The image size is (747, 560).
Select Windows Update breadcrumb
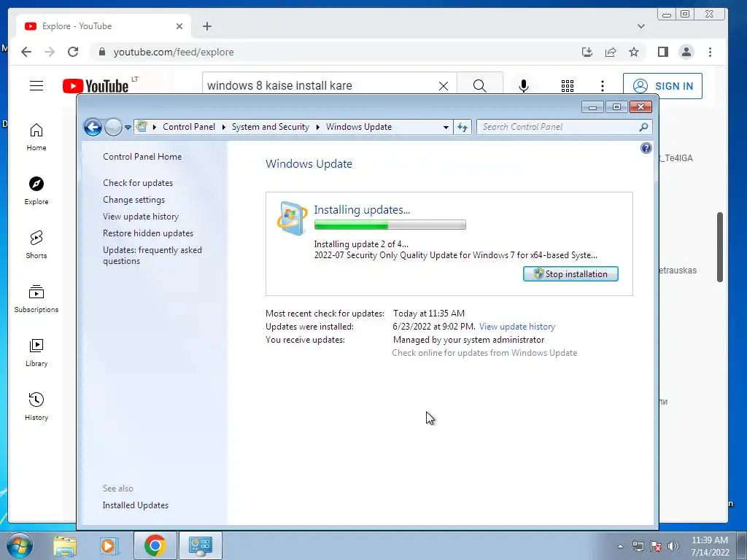tap(359, 127)
